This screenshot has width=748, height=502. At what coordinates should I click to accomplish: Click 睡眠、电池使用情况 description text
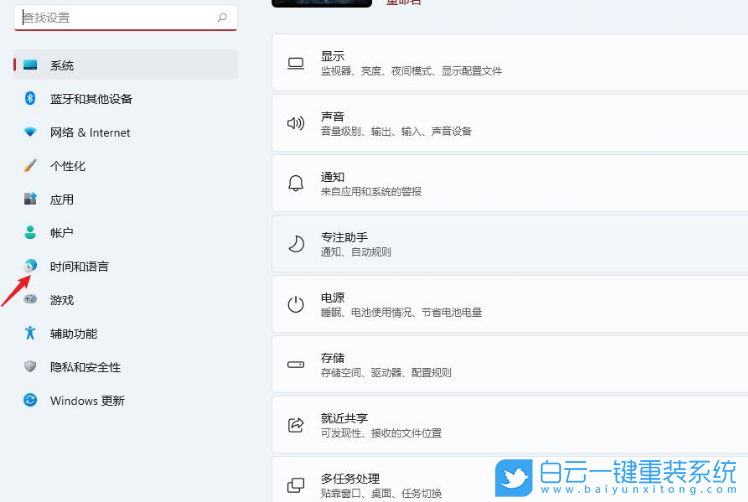[x=402, y=313]
